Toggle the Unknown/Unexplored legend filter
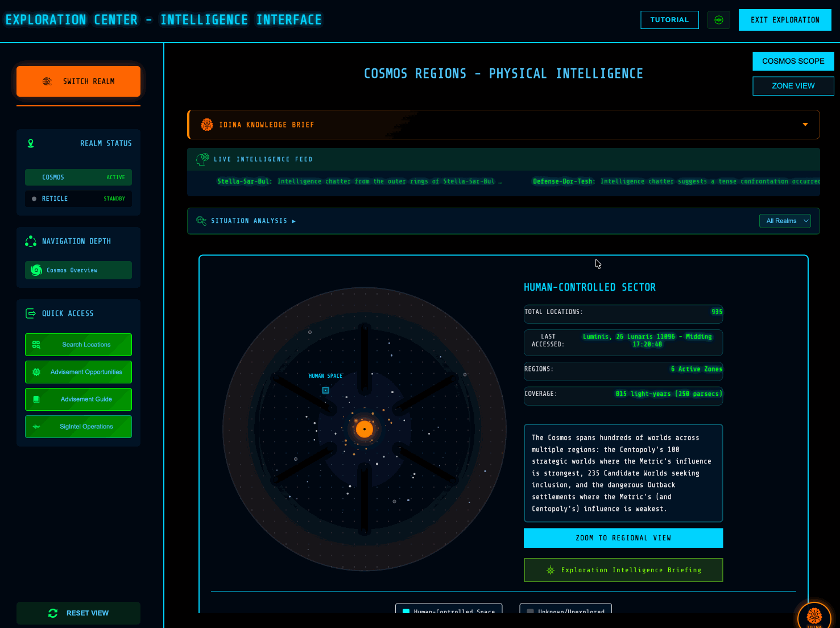This screenshot has width=840, height=628. click(565, 609)
